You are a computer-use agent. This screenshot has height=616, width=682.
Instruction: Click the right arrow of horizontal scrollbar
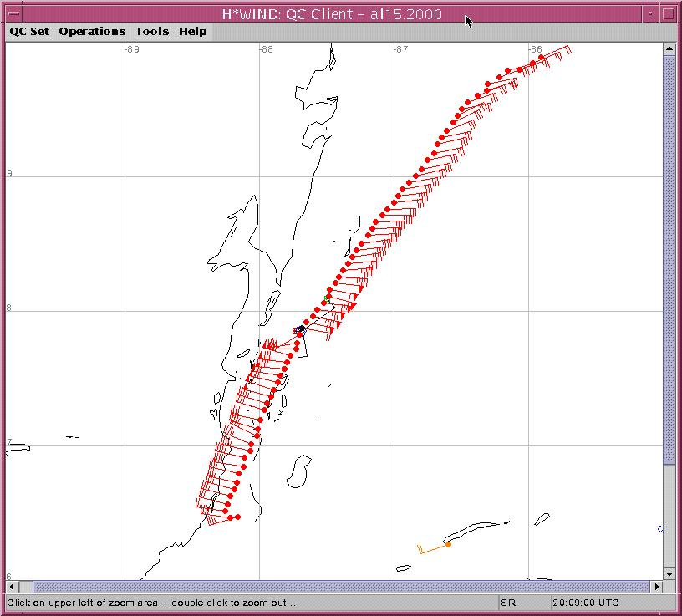[x=656, y=586]
